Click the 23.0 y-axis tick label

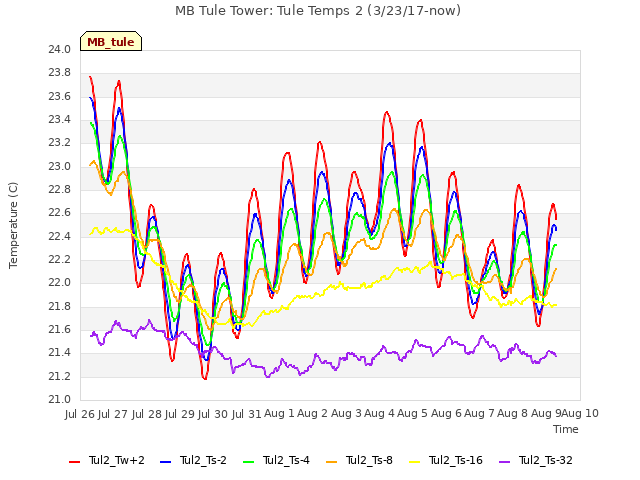60,167
